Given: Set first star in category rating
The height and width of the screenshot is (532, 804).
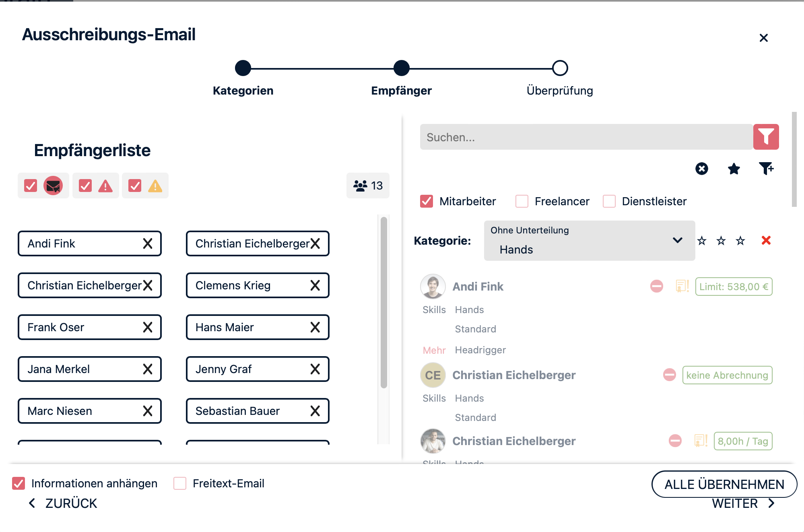Looking at the screenshot, I should pos(702,241).
